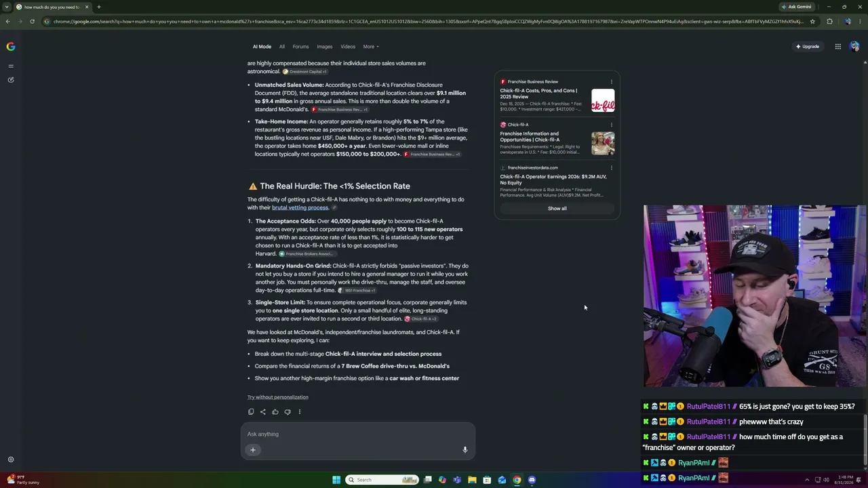Add an attachment with the plus button

(x=253, y=449)
